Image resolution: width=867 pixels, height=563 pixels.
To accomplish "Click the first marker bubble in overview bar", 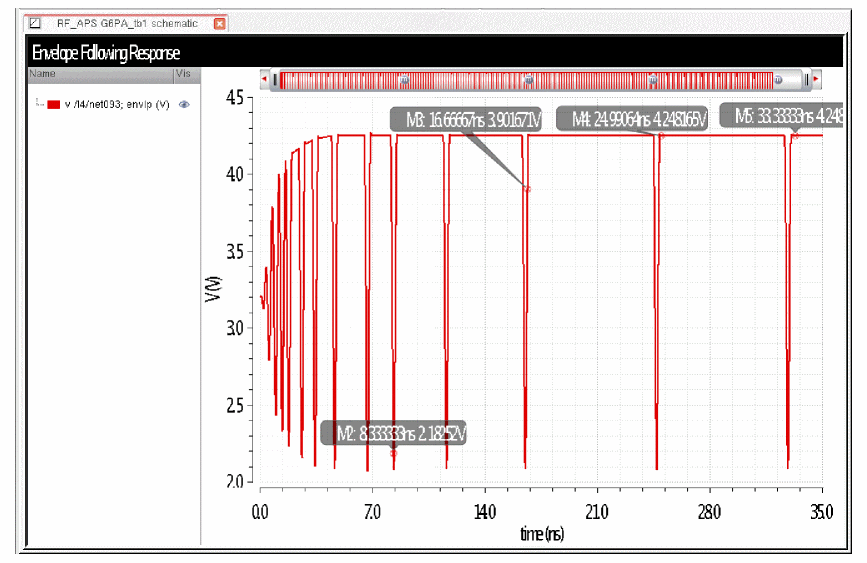I will pos(404,80).
